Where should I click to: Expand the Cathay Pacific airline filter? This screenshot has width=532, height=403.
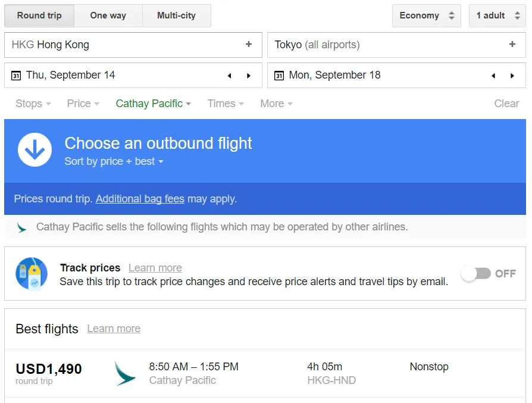(x=154, y=104)
